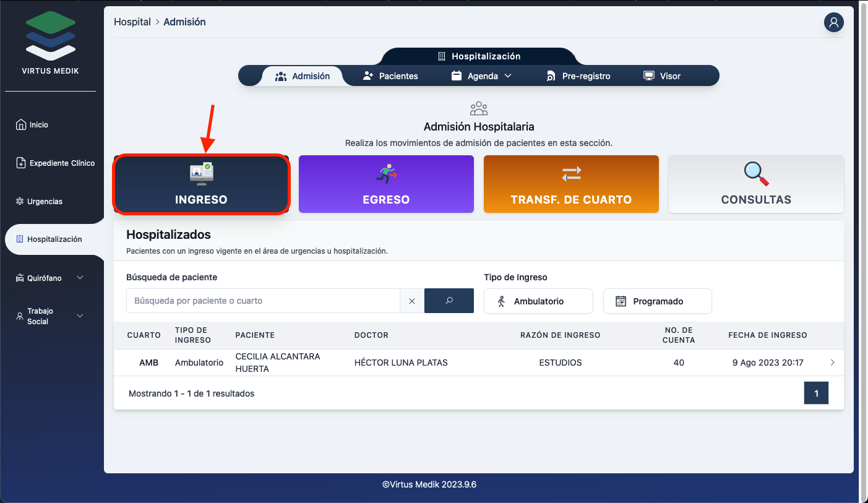Click the magnifier search button
Screen dimensions: 868x503
pos(449,301)
